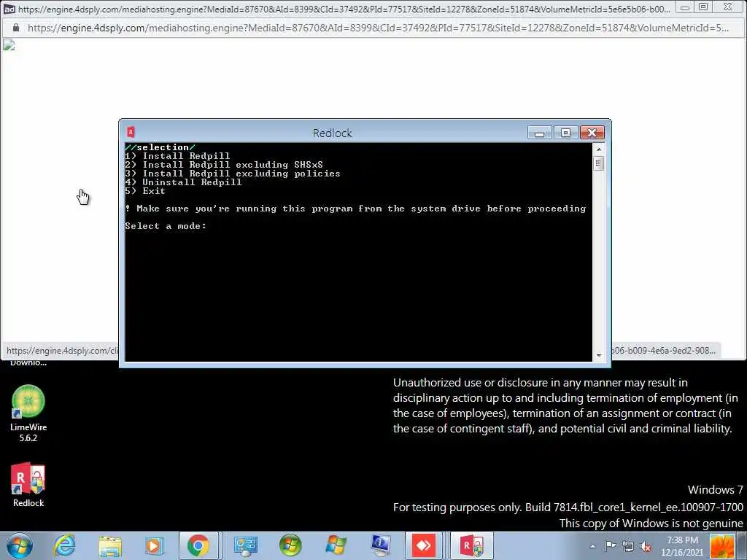Image resolution: width=747 pixels, height=560 pixels.
Task: Click the 'Make sure you're running' warning line
Action: click(x=355, y=209)
